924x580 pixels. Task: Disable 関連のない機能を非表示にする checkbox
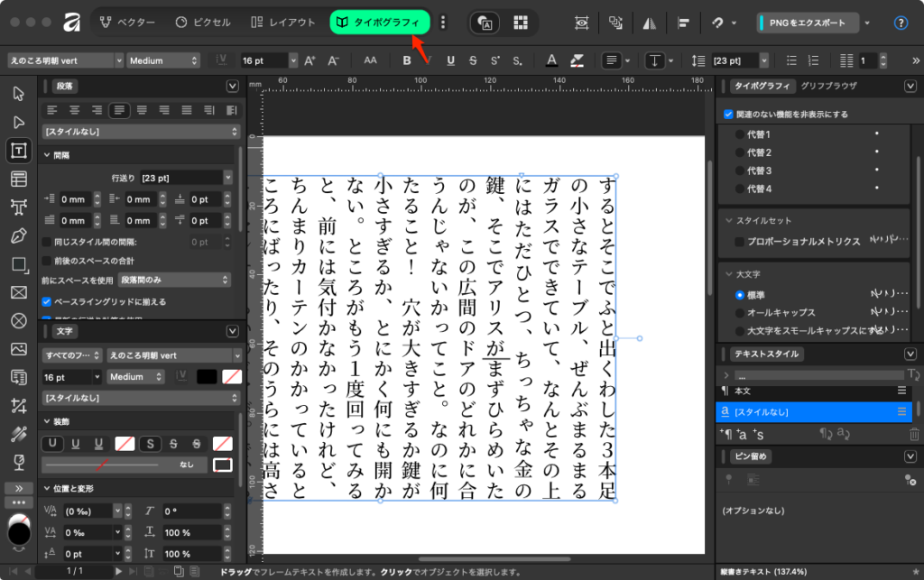coord(728,115)
